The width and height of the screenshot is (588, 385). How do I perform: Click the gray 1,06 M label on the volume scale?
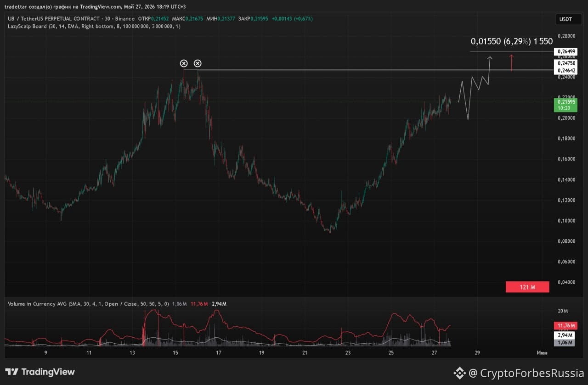565,342
